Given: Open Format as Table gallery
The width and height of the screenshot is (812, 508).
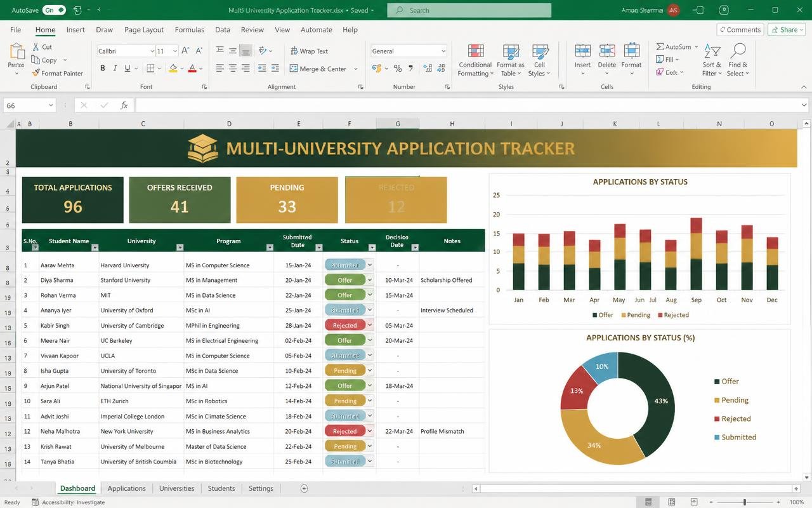Looking at the screenshot, I should pyautogui.click(x=511, y=60).
